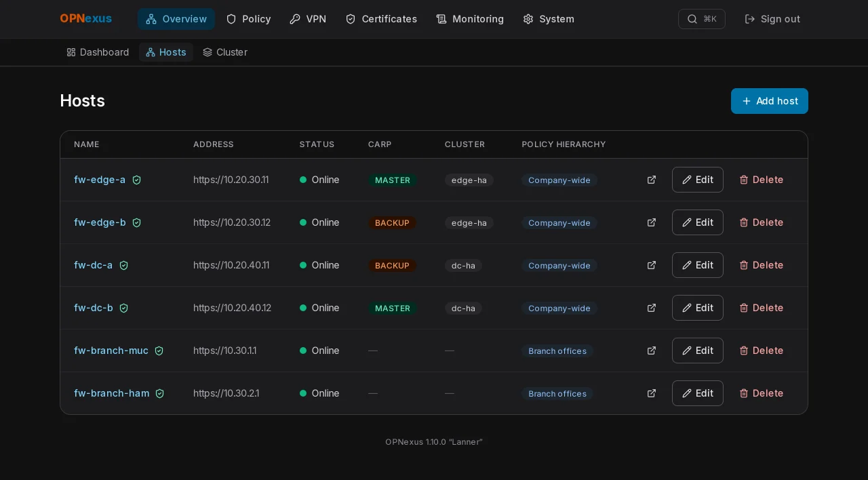Open the fw-edge-b host name link
The width and height of the screenshot is (868, 480).
(x=100, y=222)
